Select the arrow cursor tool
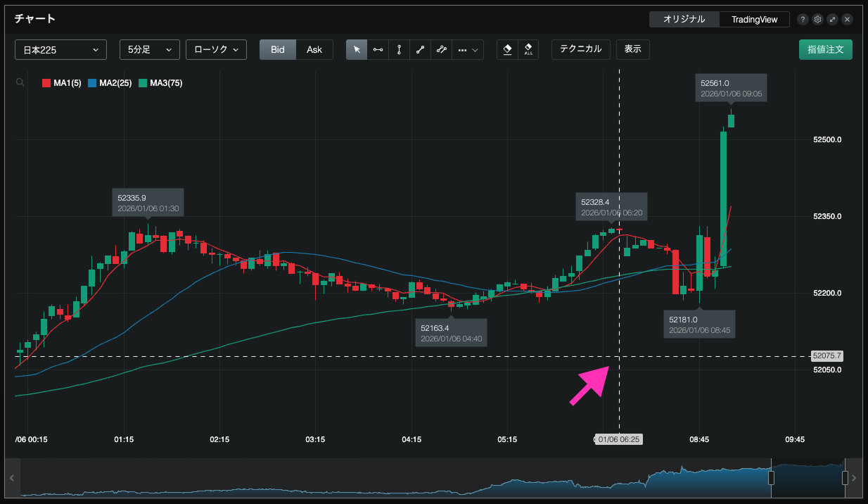Viewport: 868px width, 504px height. [x=357, y=50]
